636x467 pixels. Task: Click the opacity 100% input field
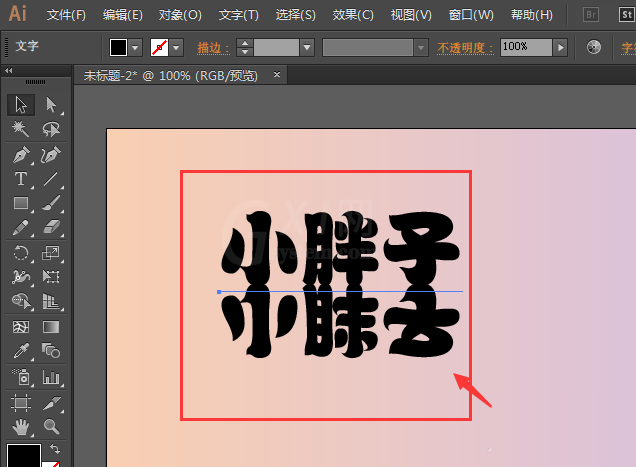pos(526,47)
